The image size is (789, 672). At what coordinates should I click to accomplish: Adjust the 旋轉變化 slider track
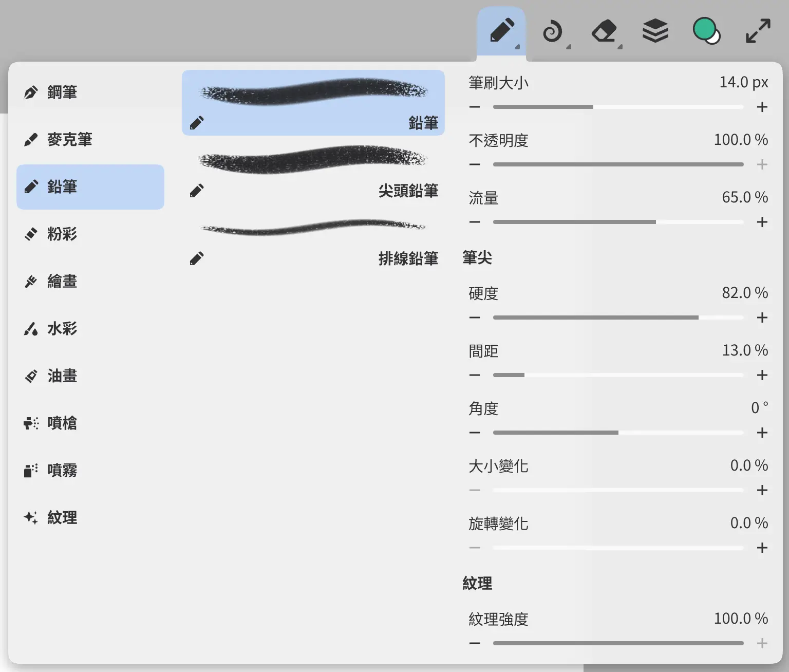click(618, 548)
